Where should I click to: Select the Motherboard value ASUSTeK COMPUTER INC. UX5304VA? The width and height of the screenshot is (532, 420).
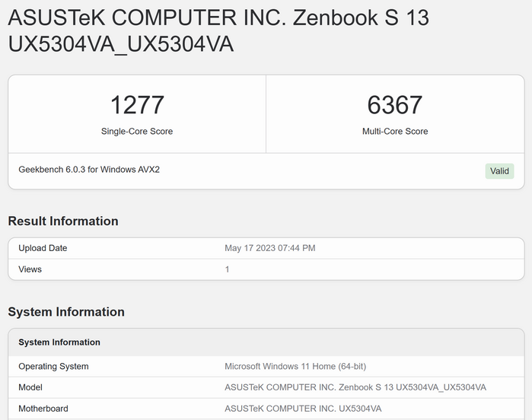click(x=303, y=409)
